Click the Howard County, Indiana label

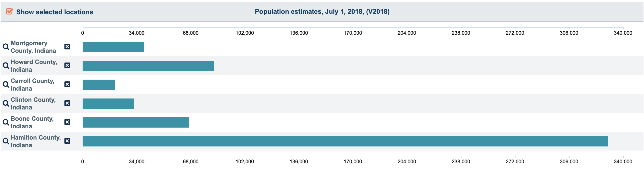click(34, 66)
